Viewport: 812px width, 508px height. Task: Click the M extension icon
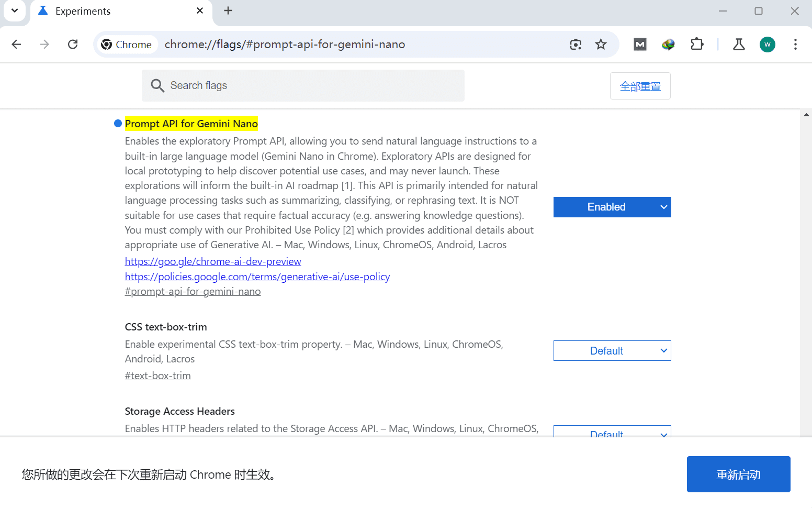639,45
